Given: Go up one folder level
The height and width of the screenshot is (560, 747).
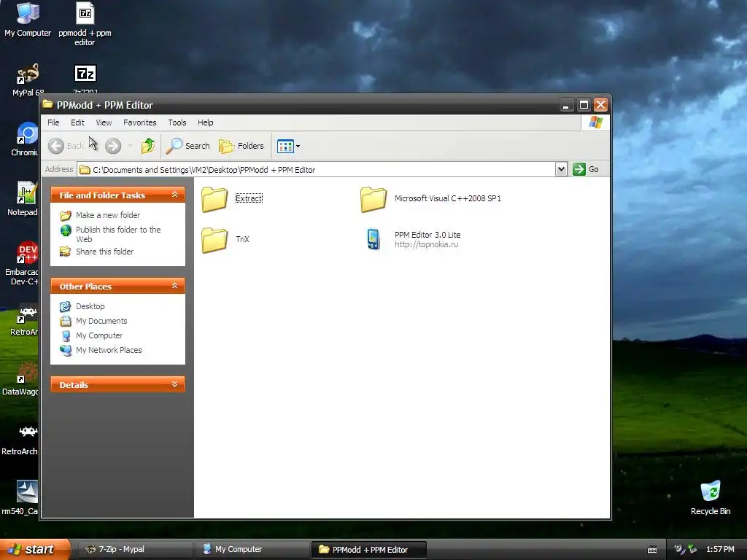Looking at the screenshot, I should pos(147,146).
